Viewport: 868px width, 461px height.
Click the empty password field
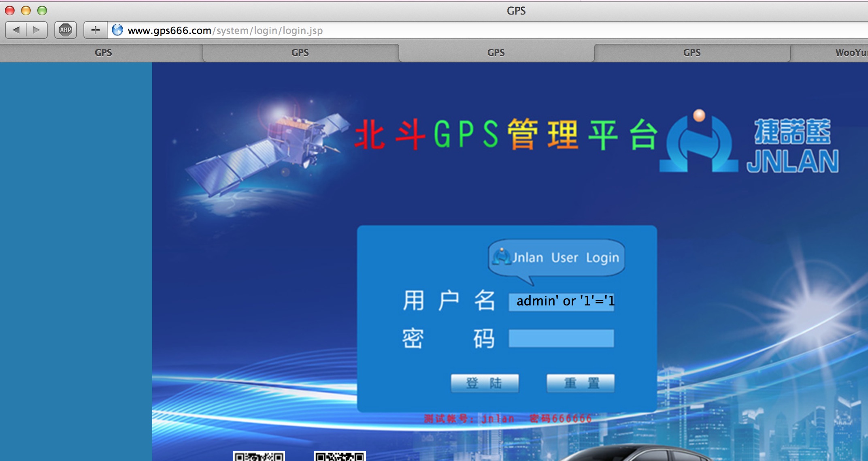pyautogui.click(x=562, y=338)
